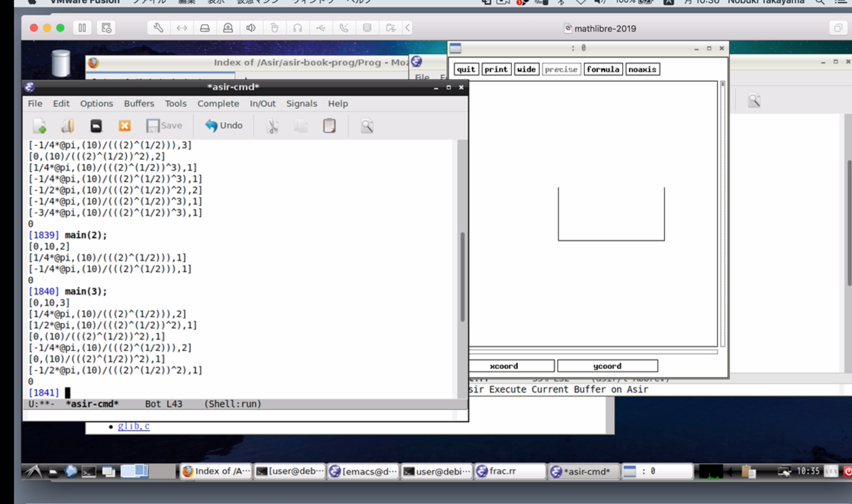The image size is (852, 504).
Task: Open the Help menu in asir-cmd
Action: pyautogui.click(x=338, y=104)
